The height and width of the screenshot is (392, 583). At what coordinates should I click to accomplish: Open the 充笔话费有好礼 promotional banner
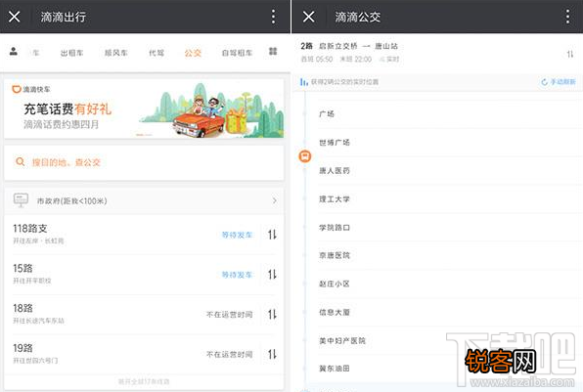tap(144, 109)
